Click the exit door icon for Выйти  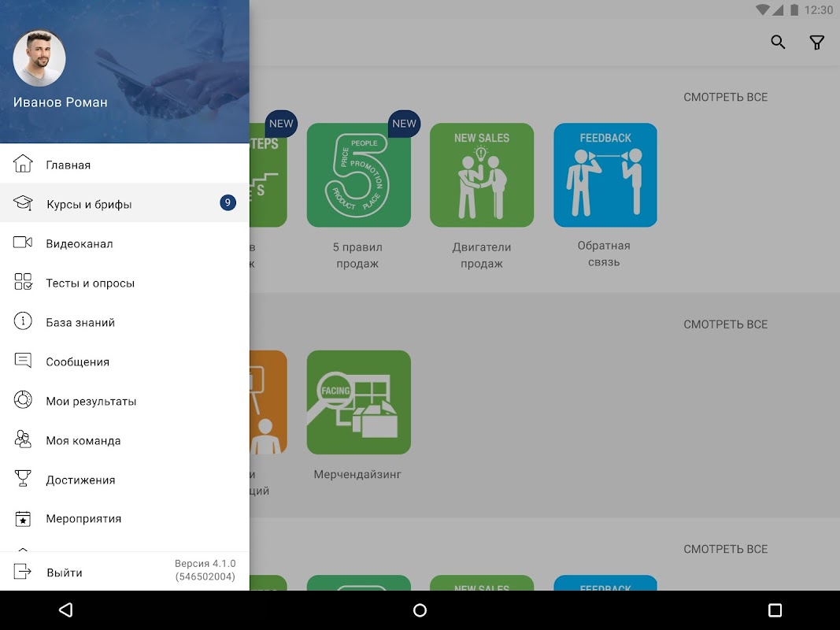click(23, 572)
